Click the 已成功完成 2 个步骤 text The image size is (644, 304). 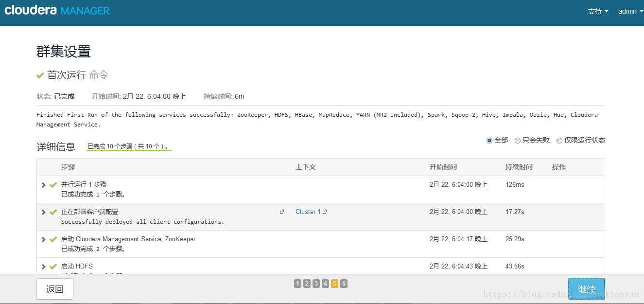94,249
